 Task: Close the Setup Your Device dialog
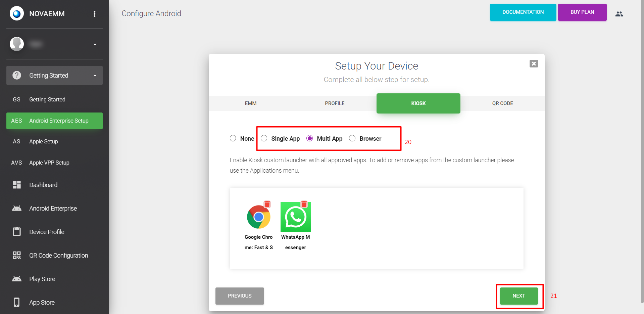534,63
